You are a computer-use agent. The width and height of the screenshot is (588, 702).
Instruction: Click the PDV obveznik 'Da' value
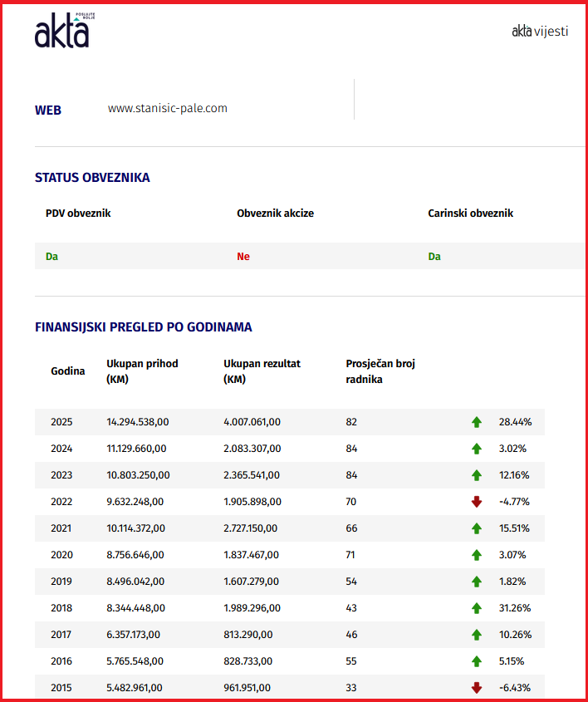[52, 257]
